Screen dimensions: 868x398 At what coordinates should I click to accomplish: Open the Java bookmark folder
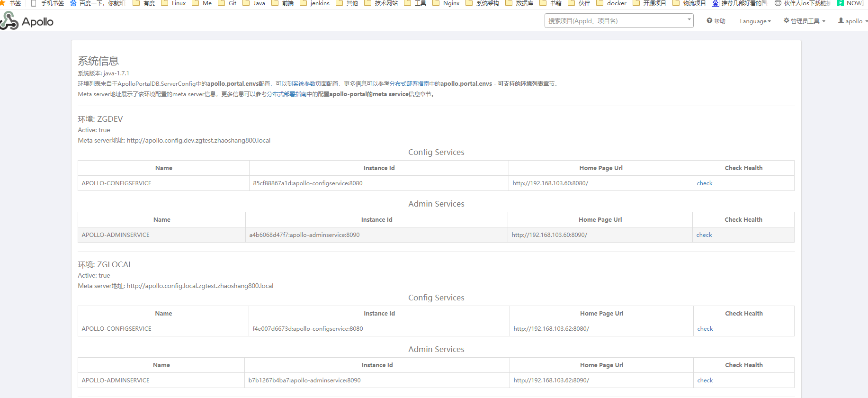click(x=254, y=3)
